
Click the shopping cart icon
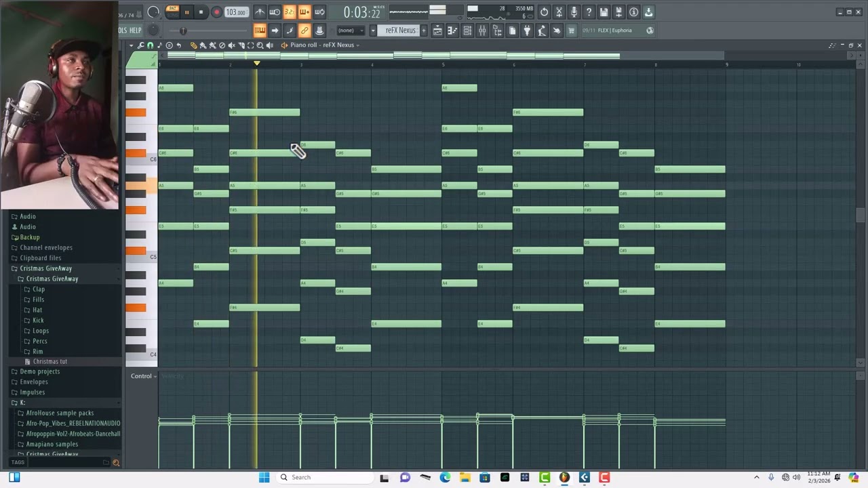tap(572, 30)
